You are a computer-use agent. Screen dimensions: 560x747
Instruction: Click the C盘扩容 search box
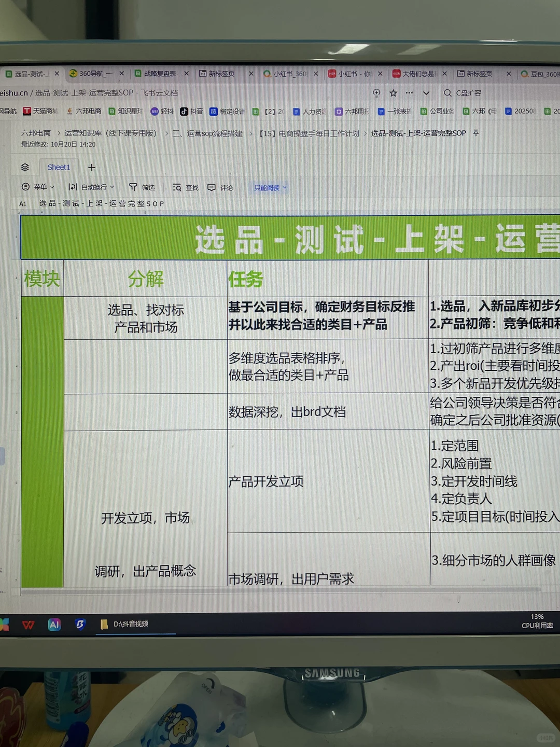[469, 93]
